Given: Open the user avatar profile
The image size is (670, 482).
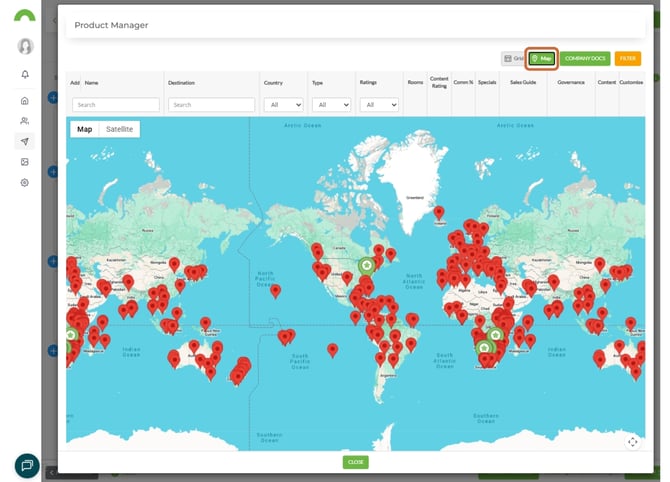Looking at the screenshot, I should (x=25, y=46).
